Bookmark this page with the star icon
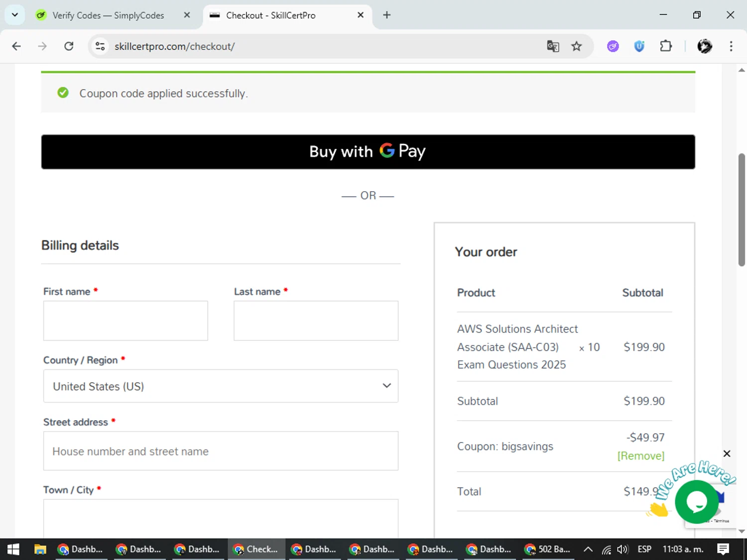The width and height of the screenshot is (747, 560). coord(576,46)
